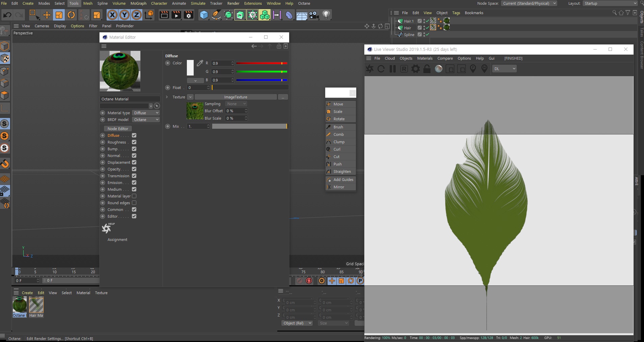This screenshot has height=342, width=644.
Task: Click the Add Guides hair tool
Action: tap(341, 180)
